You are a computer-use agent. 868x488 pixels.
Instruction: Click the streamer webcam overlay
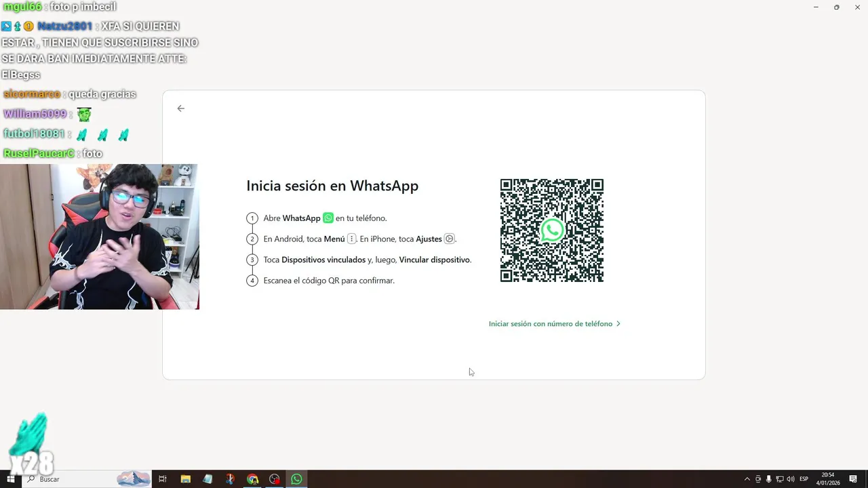pyautogui.click(x=99, y=237)
